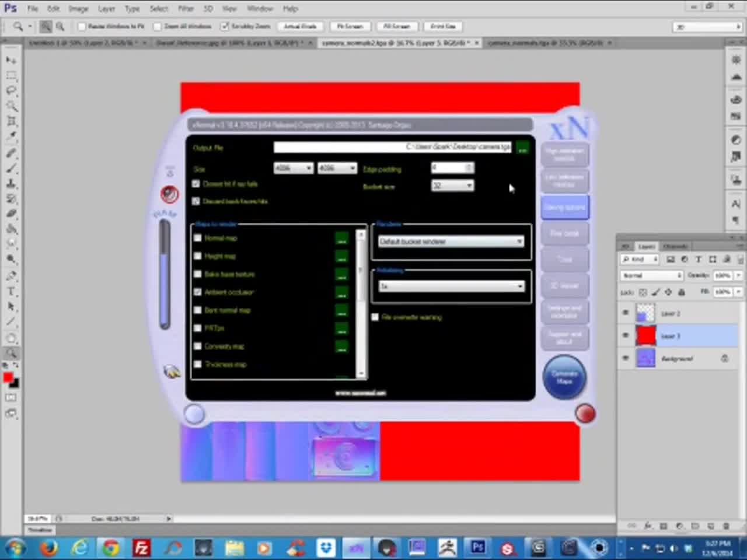Click the Fill Screen button
Screen dimensions: 747x560
[397, 26]
